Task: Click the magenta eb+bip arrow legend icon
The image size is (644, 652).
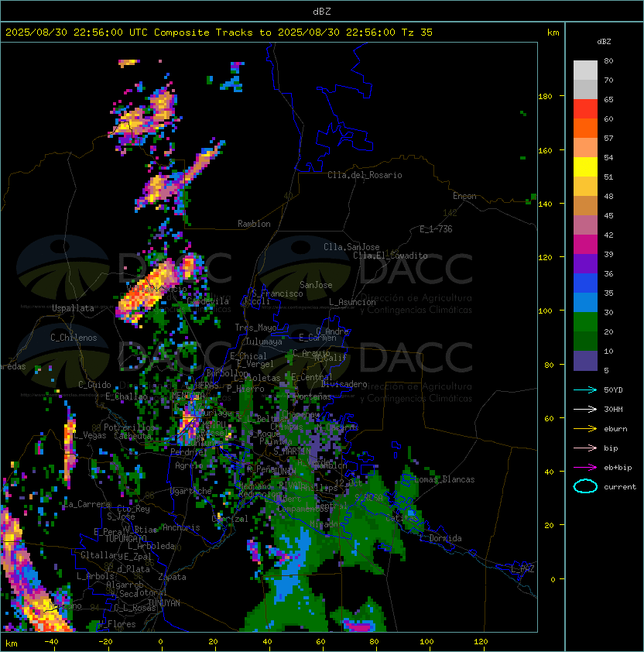Action: [585, 468]
